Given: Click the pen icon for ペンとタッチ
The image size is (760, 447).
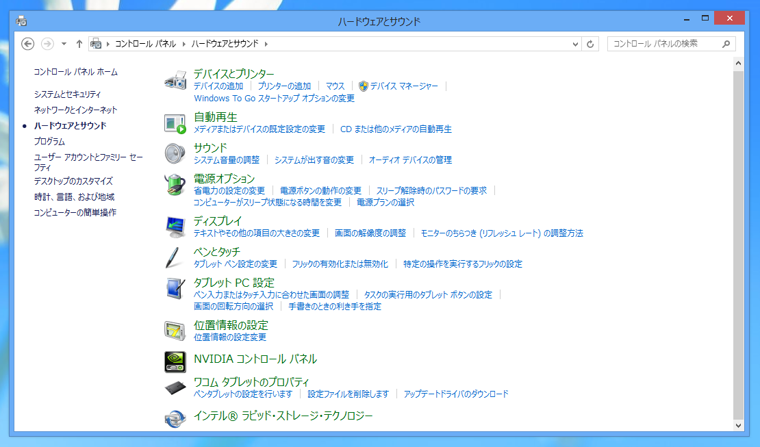Looking at the screenshot, I should click(x=174, y=258).
